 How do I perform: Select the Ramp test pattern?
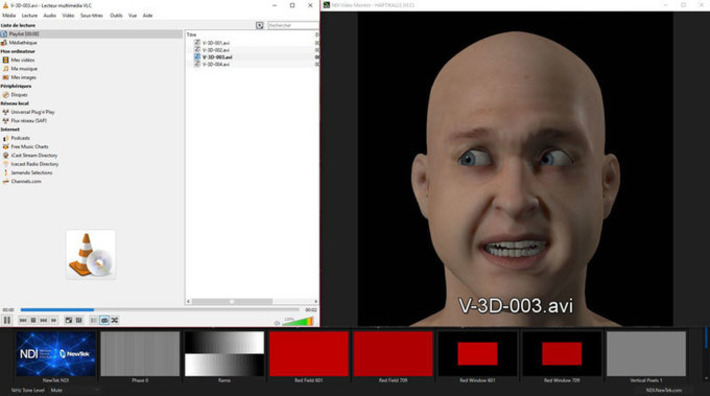tap(224, 354)
